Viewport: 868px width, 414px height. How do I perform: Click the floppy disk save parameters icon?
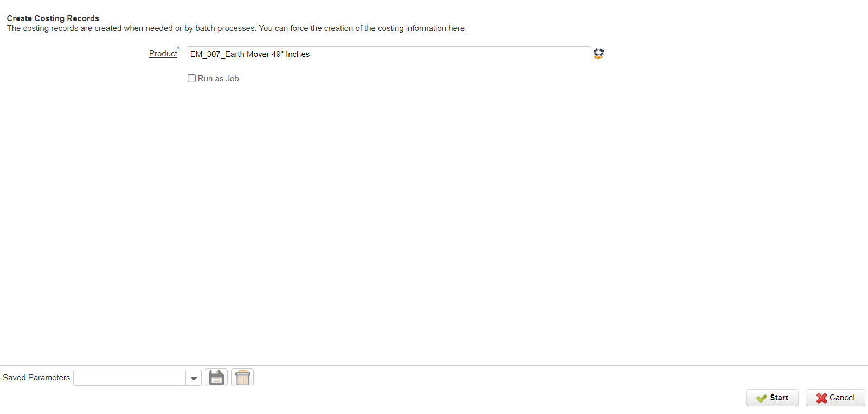click(x=216, y=378)
